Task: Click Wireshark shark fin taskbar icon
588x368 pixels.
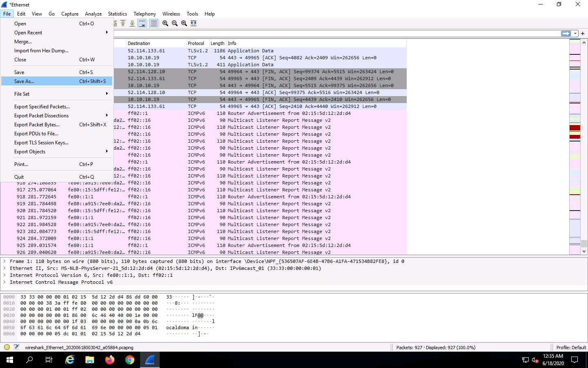Action: coord(150,360)
